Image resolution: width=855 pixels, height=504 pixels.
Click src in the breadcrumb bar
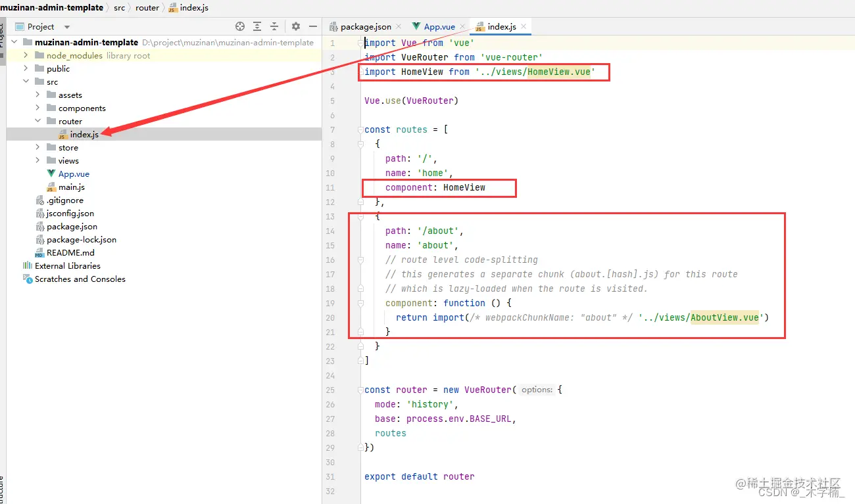point(119,7)
